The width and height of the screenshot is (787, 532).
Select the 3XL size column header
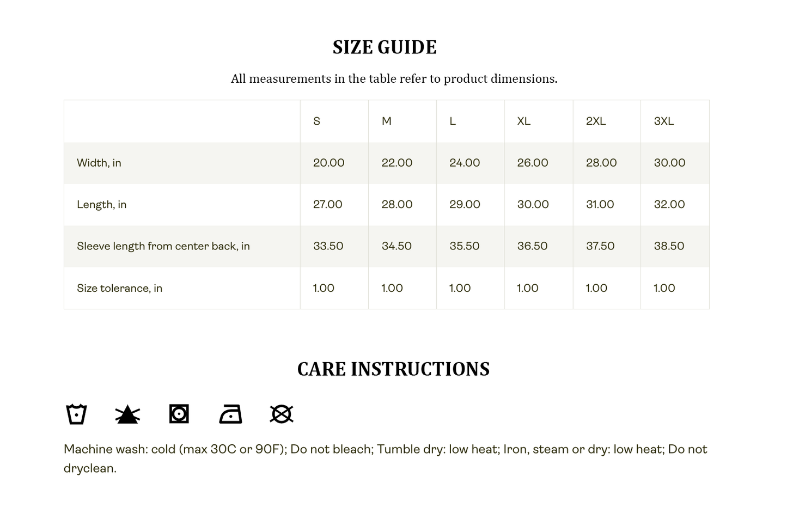[664, 121]
